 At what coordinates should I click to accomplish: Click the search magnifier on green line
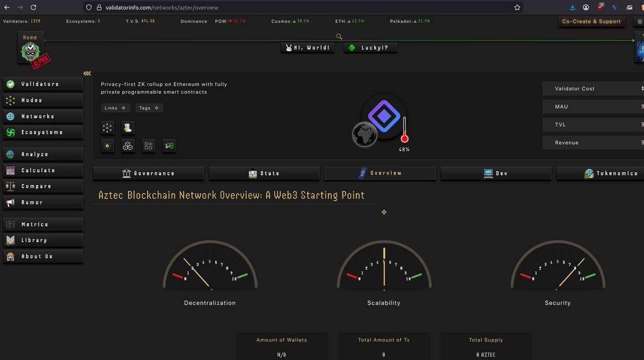tap(339, 36)
